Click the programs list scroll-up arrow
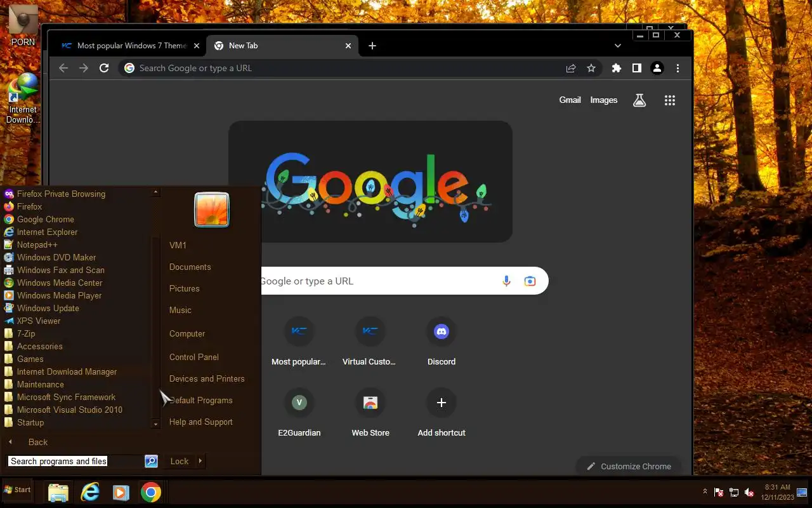This screenshot has width=812, height=508. click(x=155, y=192)
